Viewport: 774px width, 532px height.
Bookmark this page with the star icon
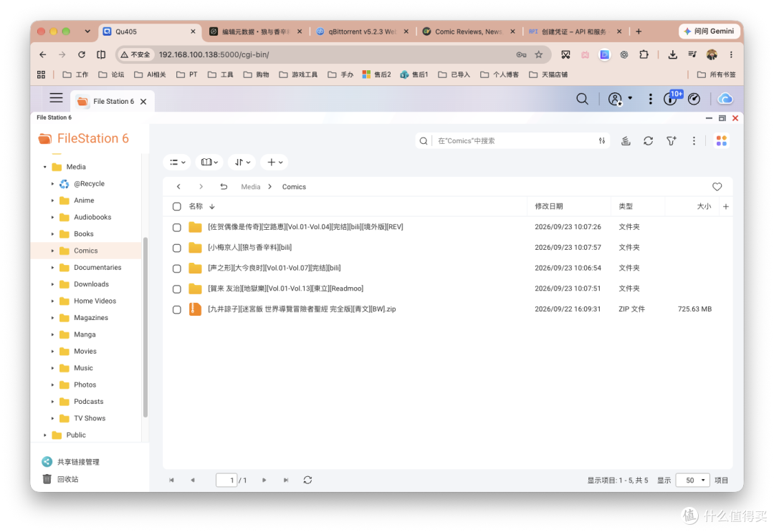click(538, 54)
